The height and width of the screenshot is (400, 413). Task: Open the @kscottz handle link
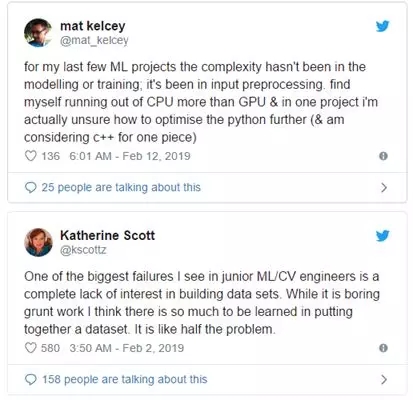[83, 250]
